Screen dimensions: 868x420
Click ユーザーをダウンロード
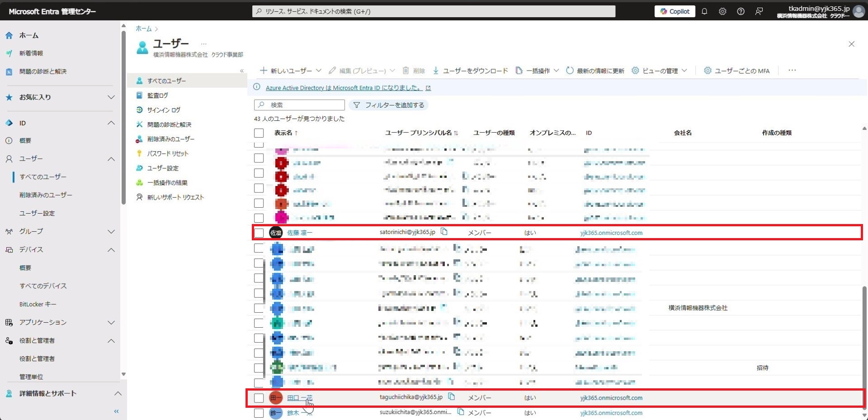470,71
